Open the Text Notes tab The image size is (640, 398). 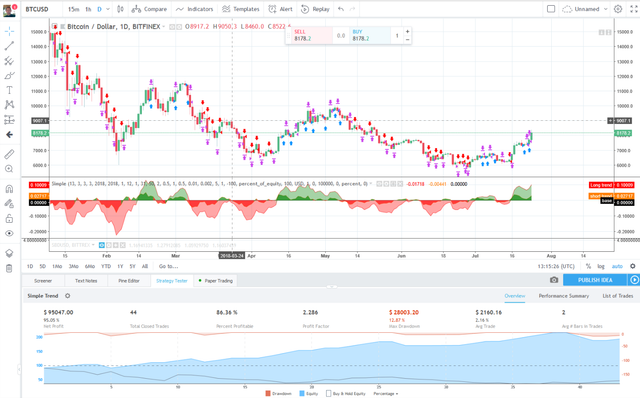86,281
